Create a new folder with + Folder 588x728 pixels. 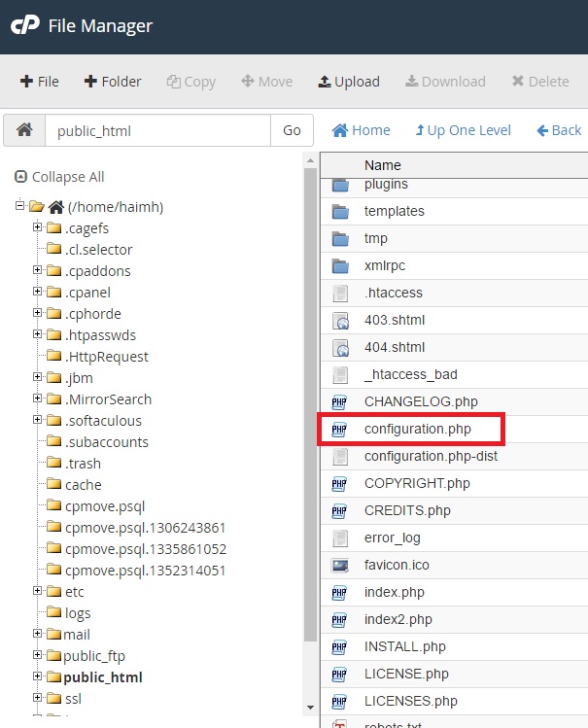pyautogui.click(x=113, y=82)
